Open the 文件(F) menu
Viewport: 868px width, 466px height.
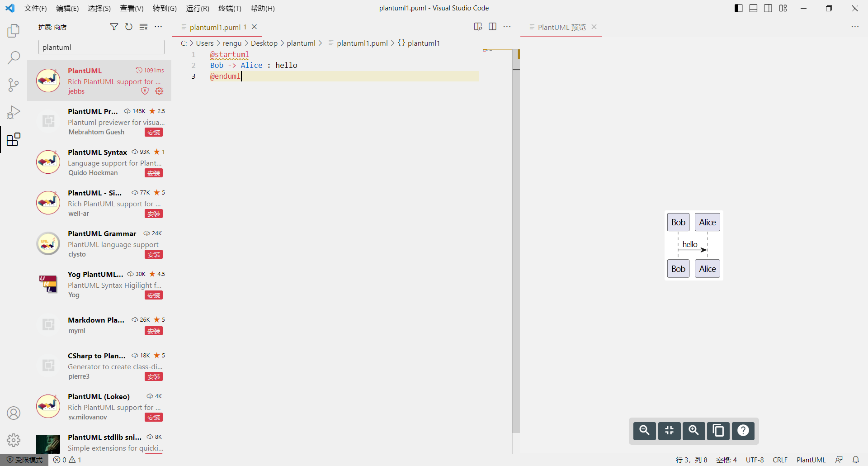pyautogui.click(x=36, y=8)
